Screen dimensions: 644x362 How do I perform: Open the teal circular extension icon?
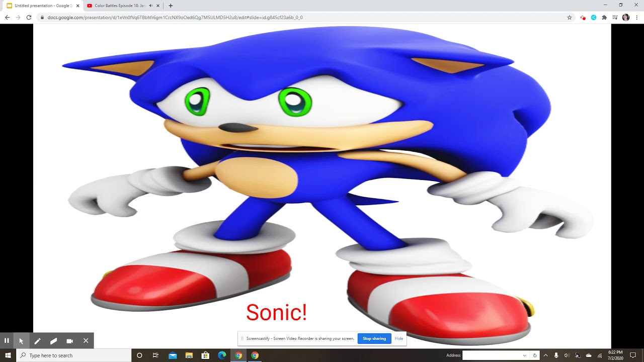594,18
